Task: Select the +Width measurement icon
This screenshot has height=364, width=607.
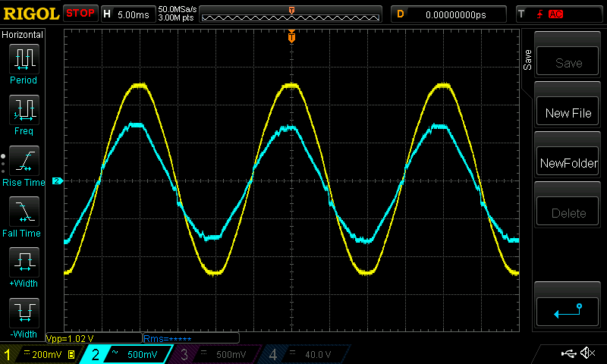Action: (24, 265)
